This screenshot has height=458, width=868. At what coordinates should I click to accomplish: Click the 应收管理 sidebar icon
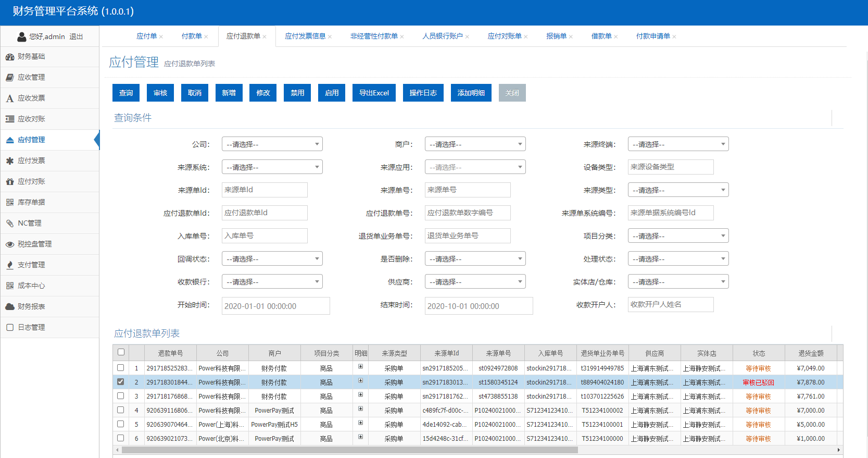pyautogui.click(x=9, y=78)
